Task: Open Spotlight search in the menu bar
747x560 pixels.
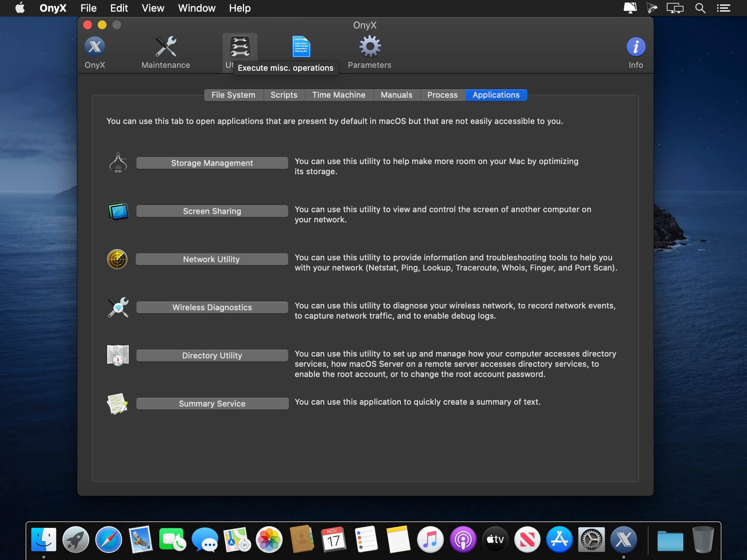Action: click(700, 8)
